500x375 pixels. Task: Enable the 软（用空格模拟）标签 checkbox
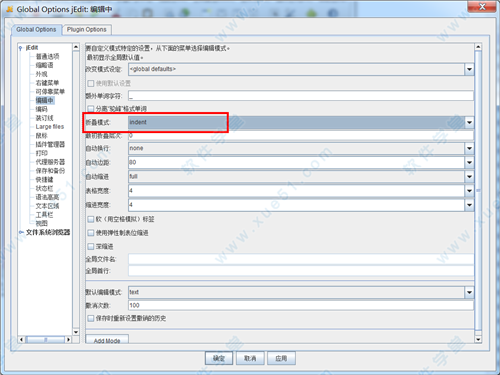coord(90,219)
